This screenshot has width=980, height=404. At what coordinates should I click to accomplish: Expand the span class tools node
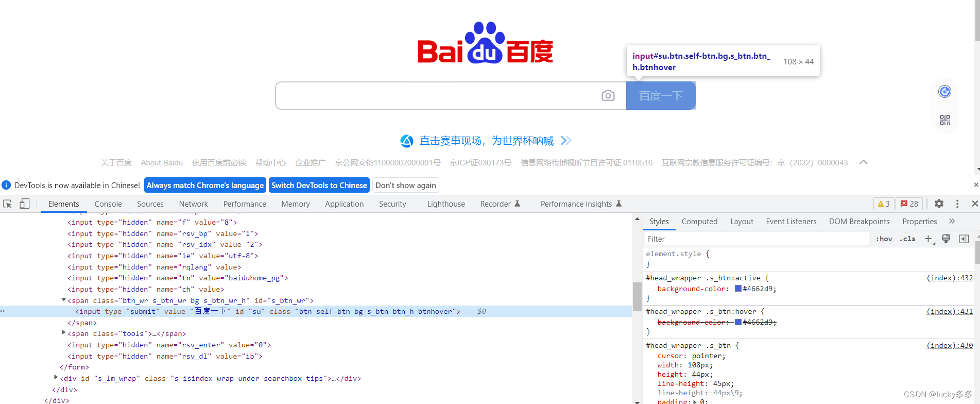point(64,333)
